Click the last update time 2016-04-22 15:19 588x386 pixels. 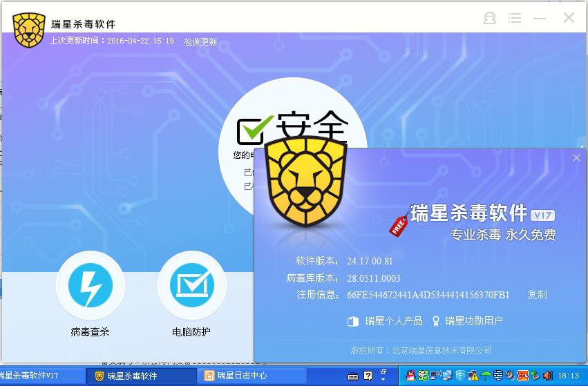141,41
